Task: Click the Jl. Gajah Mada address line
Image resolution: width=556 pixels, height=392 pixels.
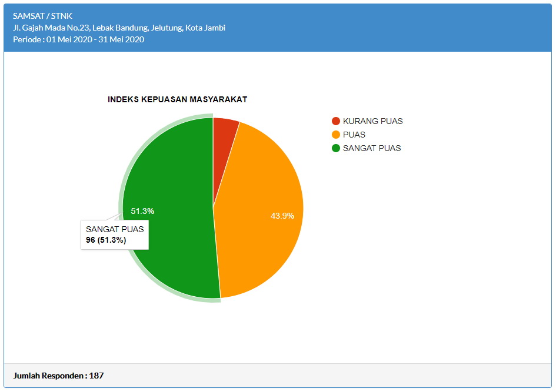Action: (119, 28)
